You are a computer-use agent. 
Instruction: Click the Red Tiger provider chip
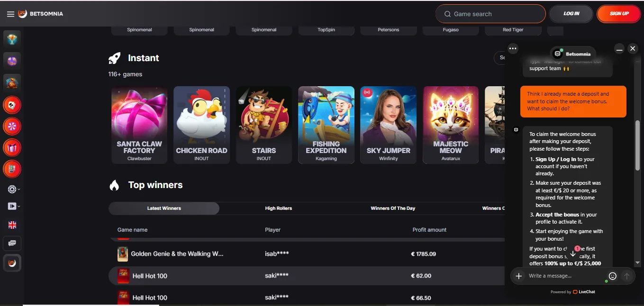click(x=513, y=30)
